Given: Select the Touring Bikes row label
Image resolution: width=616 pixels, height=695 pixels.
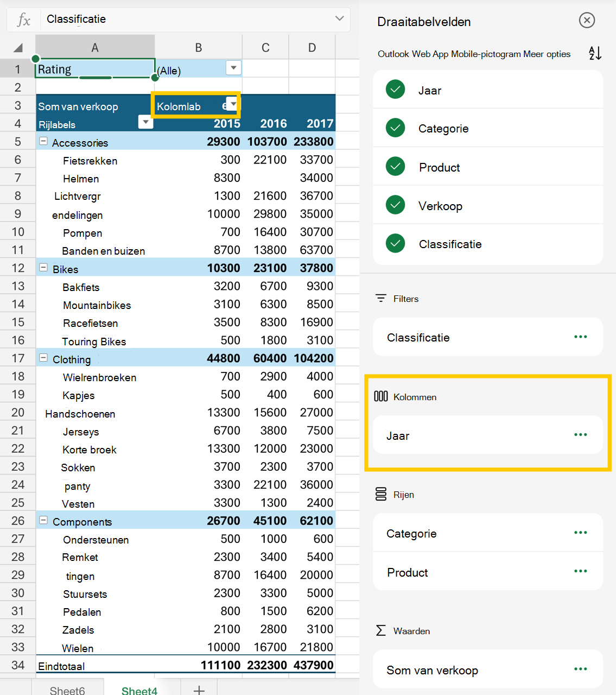Looking at the screenshot, I should pyautogui.click(x=94, y=342).
